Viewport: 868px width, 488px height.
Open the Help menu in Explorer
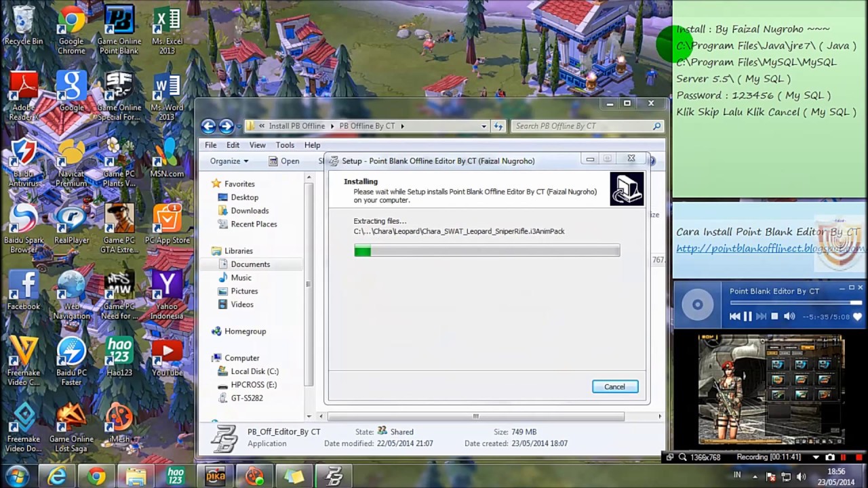click(x=312, y=145)
